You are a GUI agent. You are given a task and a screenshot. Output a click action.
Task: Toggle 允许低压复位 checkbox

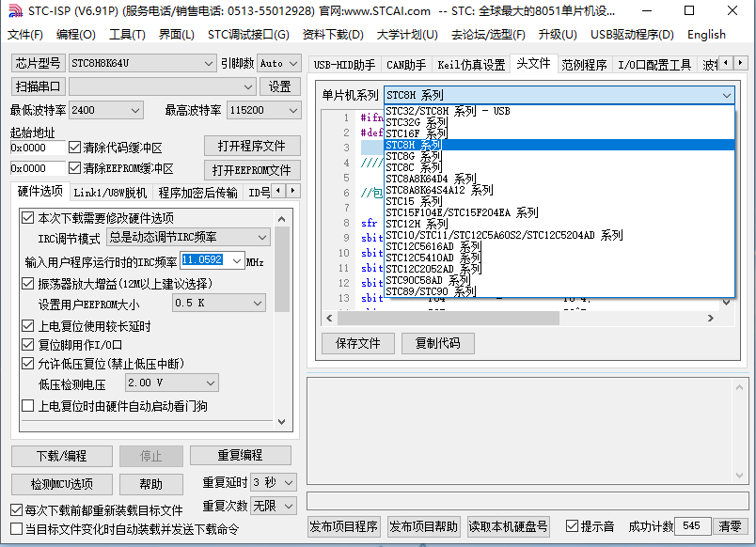click(27, 364)
